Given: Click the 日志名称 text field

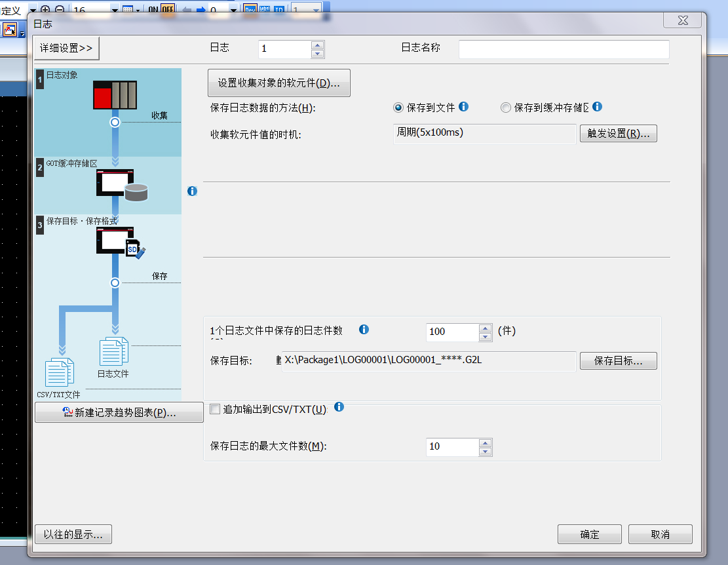Looking at the screenshot, I should 564,49.
